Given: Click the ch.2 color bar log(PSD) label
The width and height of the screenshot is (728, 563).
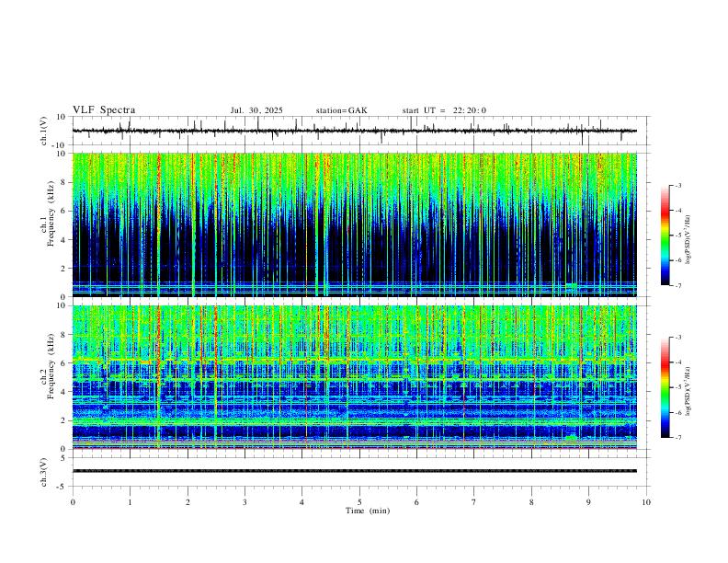Looking at the screenshot, I should click(x=688, y=391).
